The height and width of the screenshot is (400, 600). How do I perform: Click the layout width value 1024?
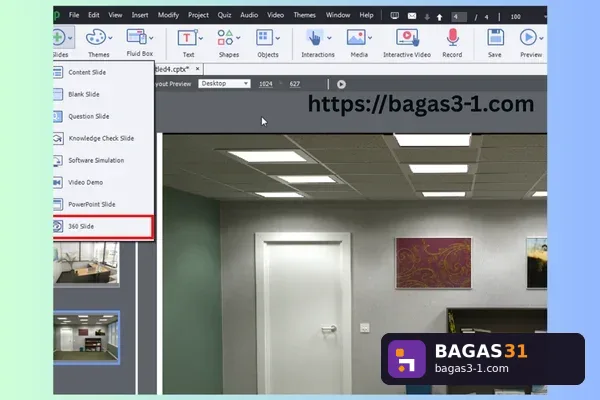(266, 84)
